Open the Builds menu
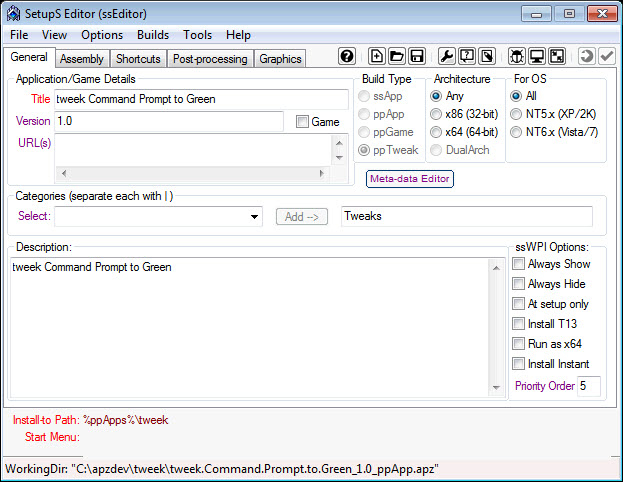Viewport: 623px width, 482px height. 153,35
